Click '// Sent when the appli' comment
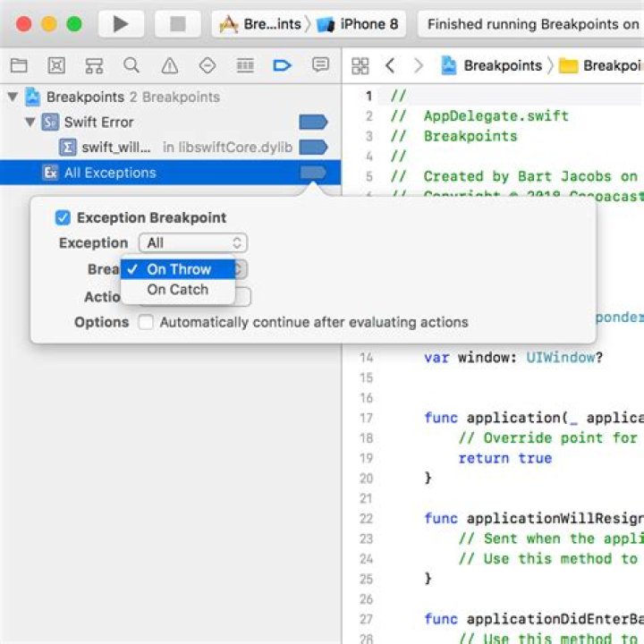 (x=551, y=538)
